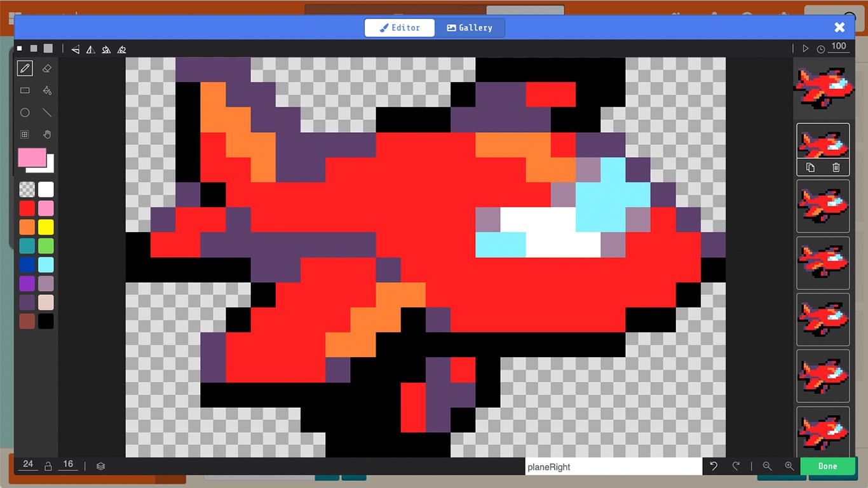The height and width of the screenshot is (488, 868).
Task: Open the Layers panel from the status bar
Action: [100, 466]
